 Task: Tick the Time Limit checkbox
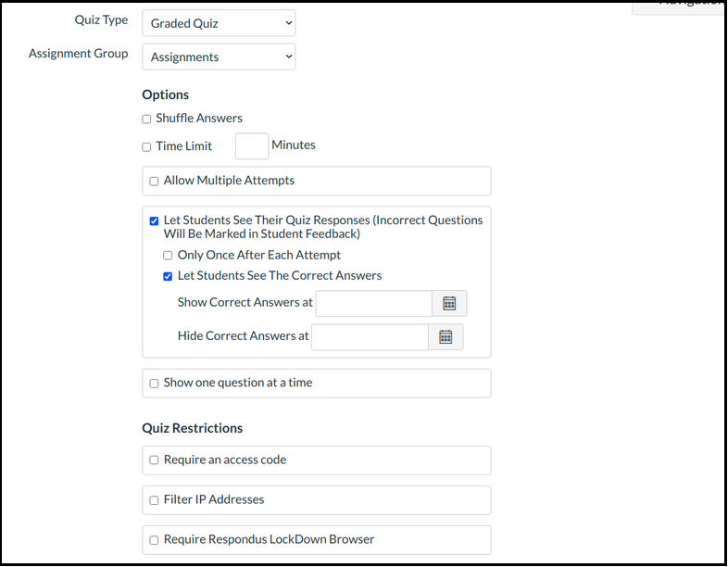pyautogui.click(x=146, y=146)
